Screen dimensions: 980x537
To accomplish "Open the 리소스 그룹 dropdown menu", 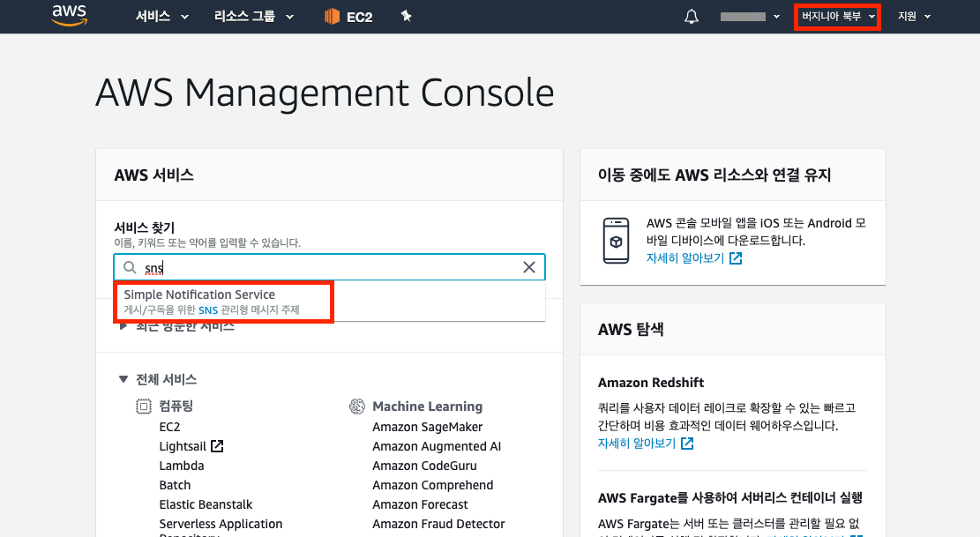I will coord(254,17).
